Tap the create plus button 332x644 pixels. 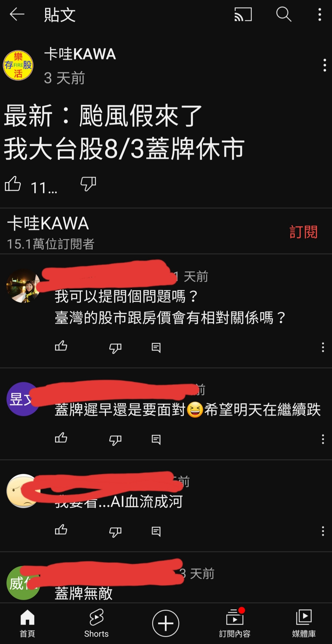coord(166,623)
